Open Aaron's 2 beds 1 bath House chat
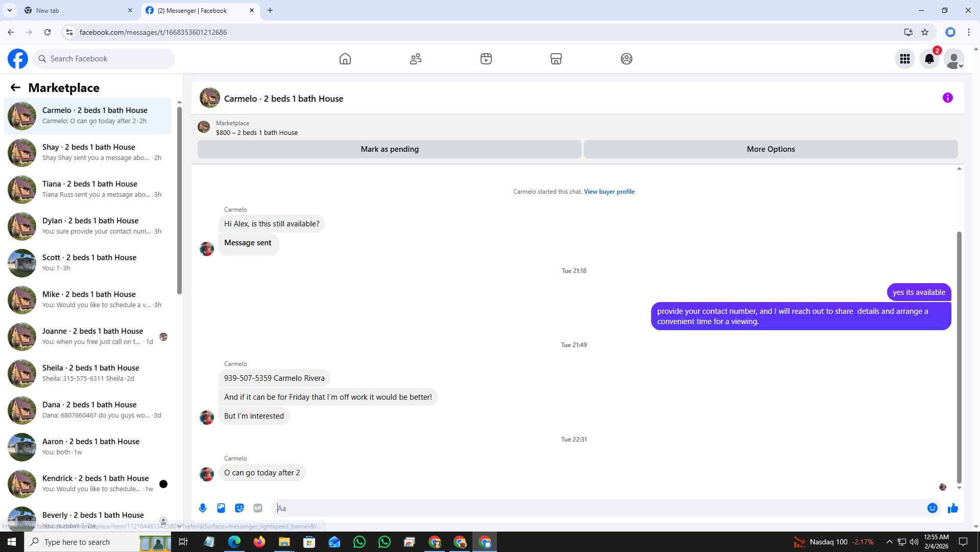This screenshot has height=552, width=980. tap(88, 447)
